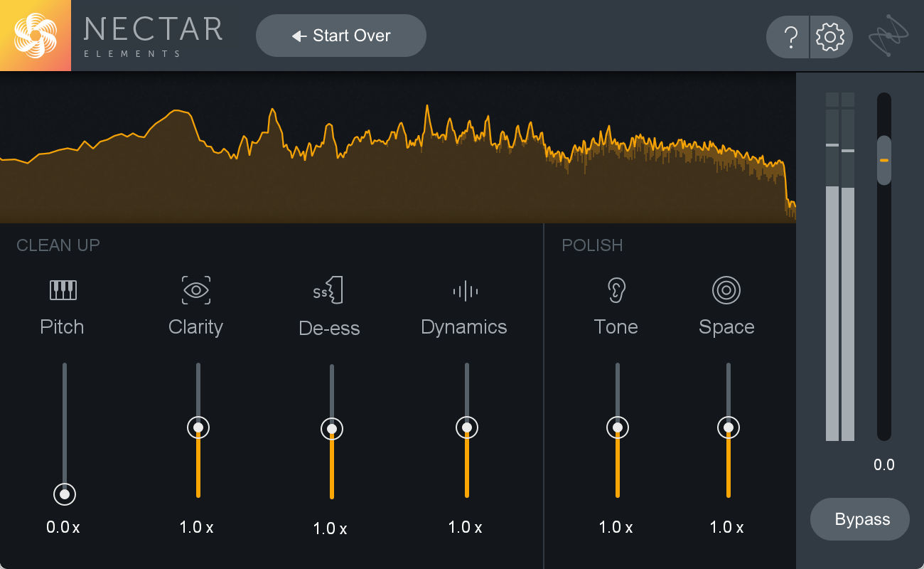Click the POLISH section label
Viewport: 924px width, 569px height.
point(592,245)
